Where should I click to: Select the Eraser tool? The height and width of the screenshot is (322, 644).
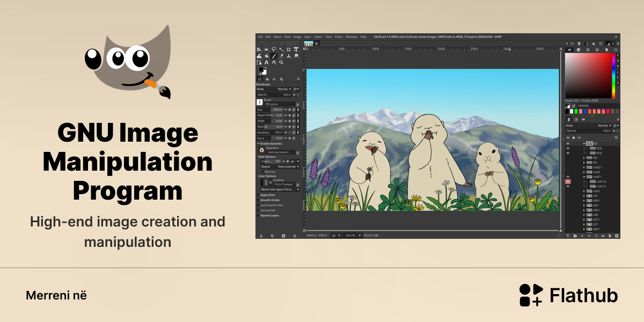pos(281,56)
